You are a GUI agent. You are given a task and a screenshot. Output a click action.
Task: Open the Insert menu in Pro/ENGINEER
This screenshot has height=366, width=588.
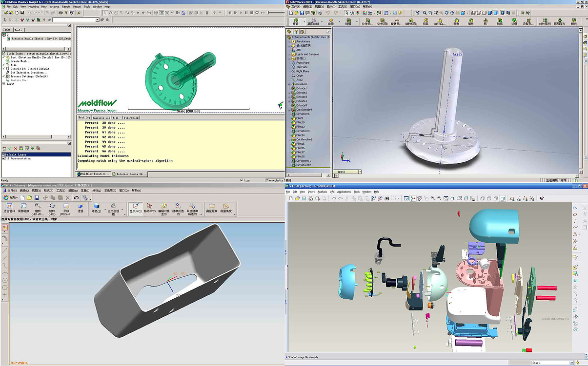point(311,192)
